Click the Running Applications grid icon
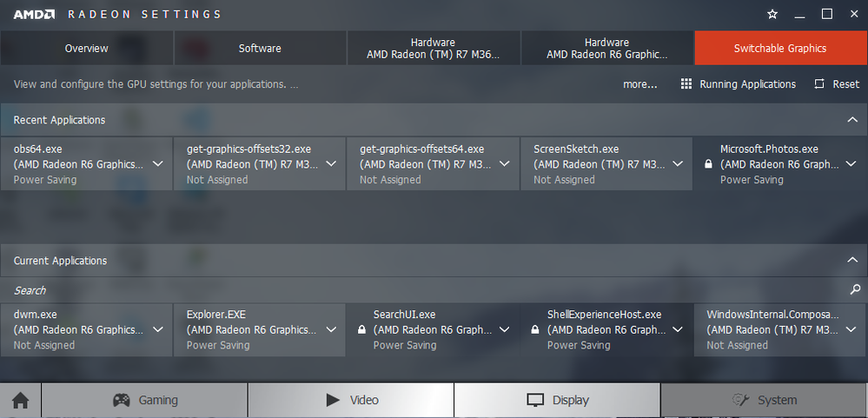The width and height of the screenshot is (868, 418). click(x=686, y=84)
